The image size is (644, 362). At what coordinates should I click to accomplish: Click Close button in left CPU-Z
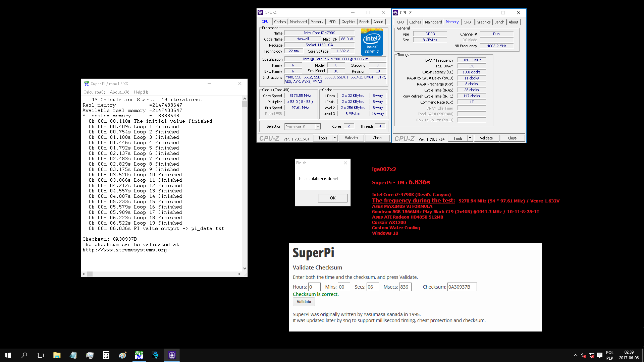click(x=377, y=138)
